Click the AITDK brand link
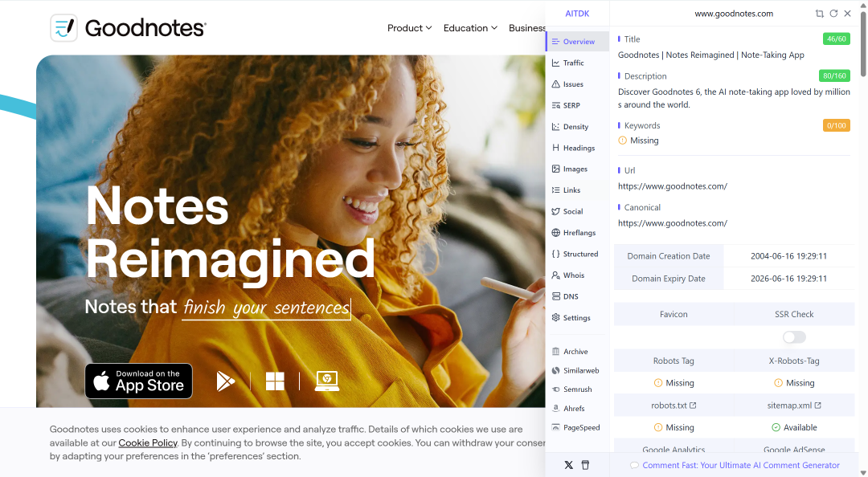This screenshot has width=868, height=477. 577,14
